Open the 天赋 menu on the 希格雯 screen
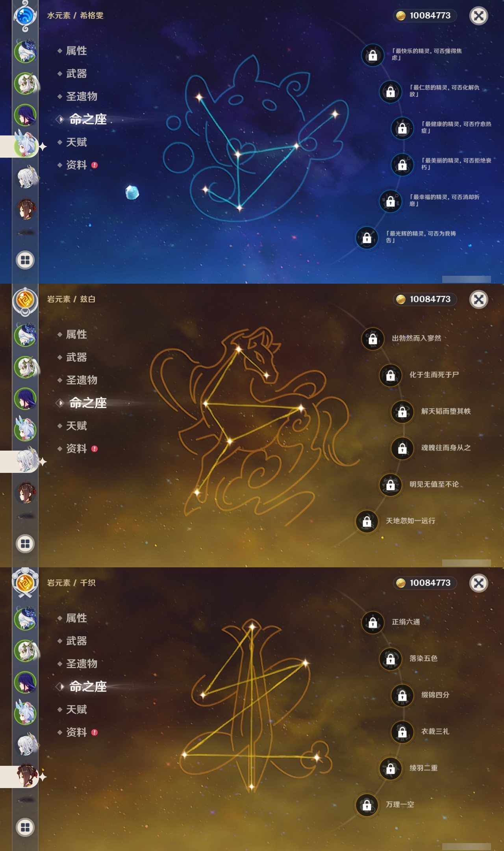This screenshot has width=504, height=851. tap(76, 142)
